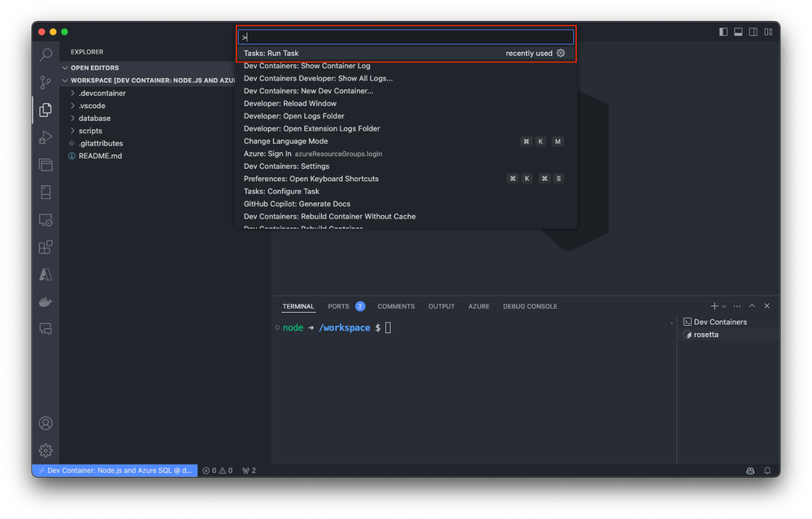This screenshot has height=519, width=812.
Task: Open the Azure view icon
Action: tap(46, 275)
